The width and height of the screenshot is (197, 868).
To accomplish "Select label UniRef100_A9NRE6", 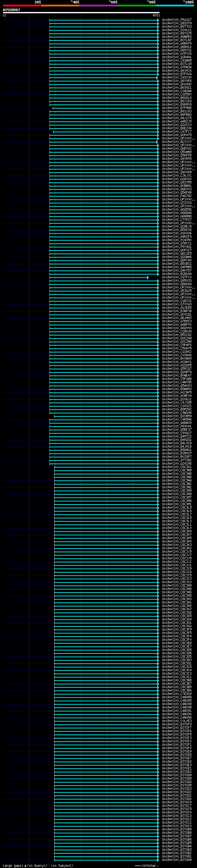I will tap(177, 37).
